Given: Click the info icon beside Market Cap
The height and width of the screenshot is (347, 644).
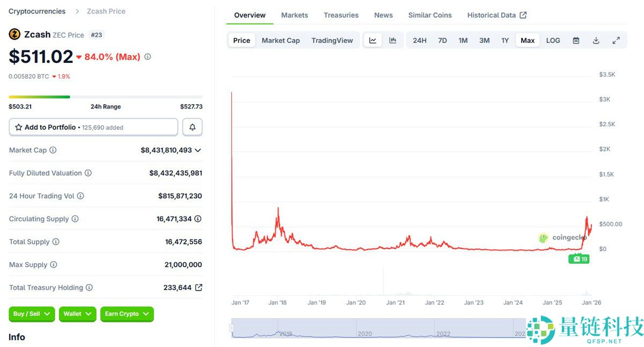Looking at the screenshot, I should (53, 150).
